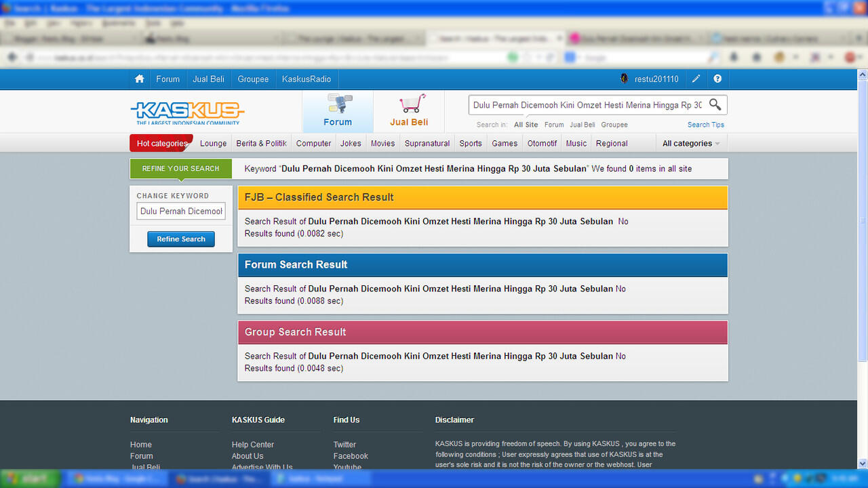This screenshot has height=488, width=868.
Task: Open Jual Beli in the top blue navbar
Action: click(x=208, y=79)
